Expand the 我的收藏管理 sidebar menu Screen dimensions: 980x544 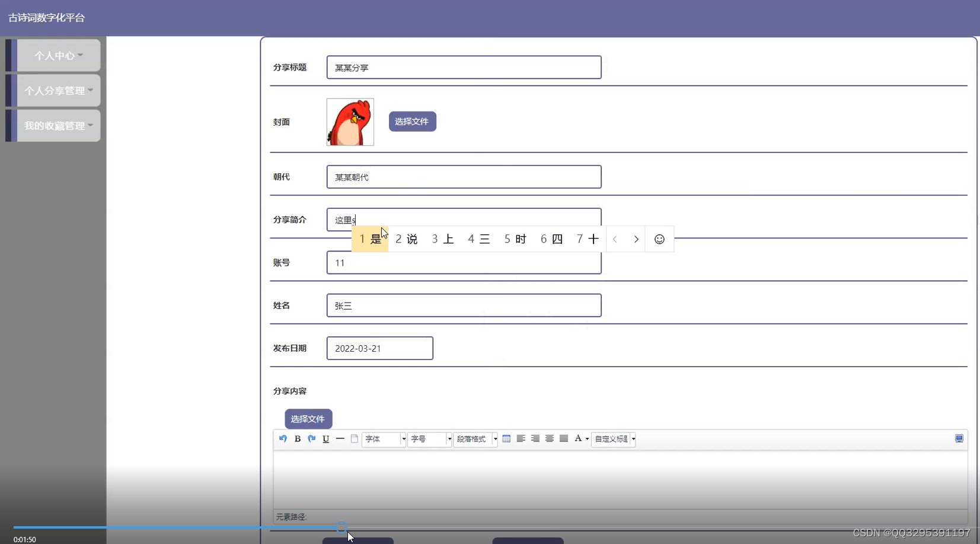(x=58, y=125)
